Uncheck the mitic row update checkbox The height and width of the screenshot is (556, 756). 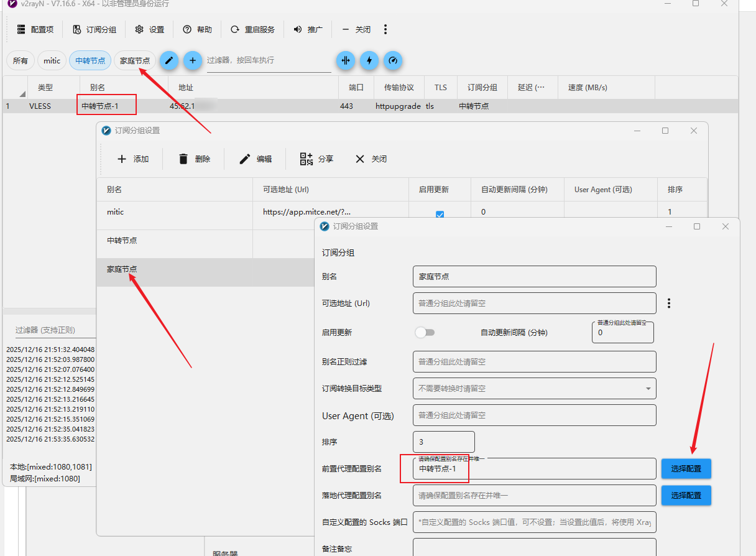(440, 214)
